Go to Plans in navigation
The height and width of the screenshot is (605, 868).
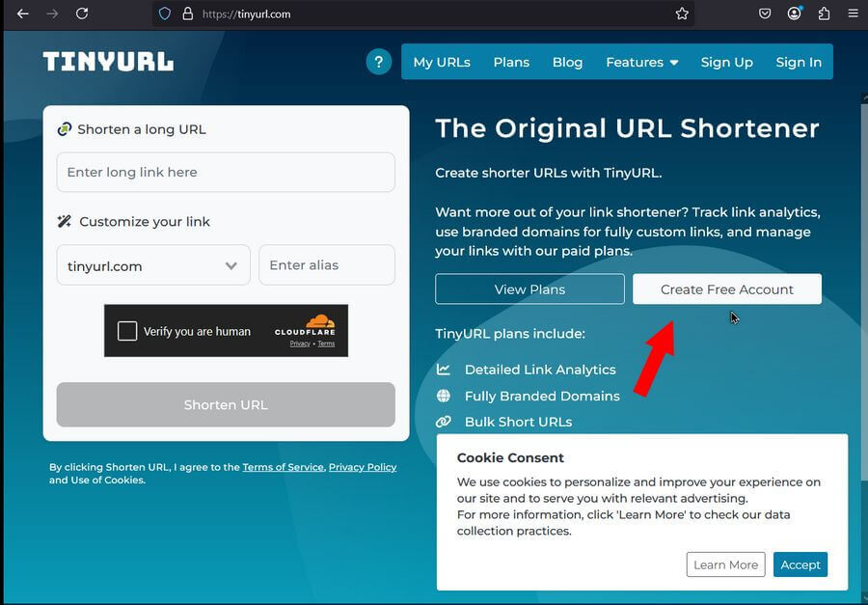511,62
